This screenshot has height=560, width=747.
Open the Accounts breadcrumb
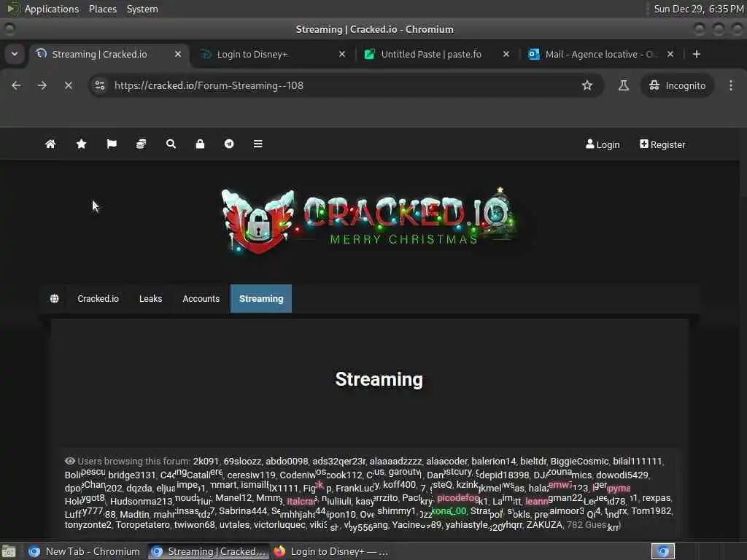tap(201, 298)
